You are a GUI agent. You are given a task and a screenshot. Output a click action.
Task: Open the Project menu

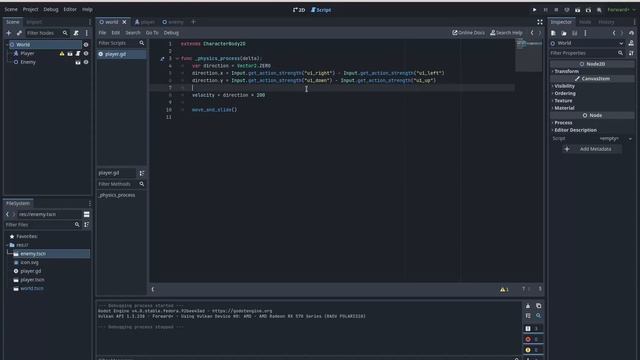click(x=30, y=9)
